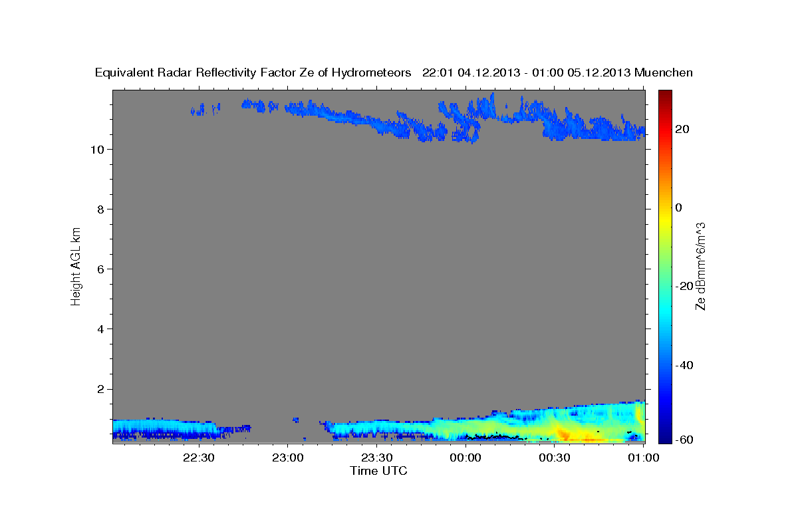
Task: Click the dark red top of the colorbar
Action: point(665,94)
